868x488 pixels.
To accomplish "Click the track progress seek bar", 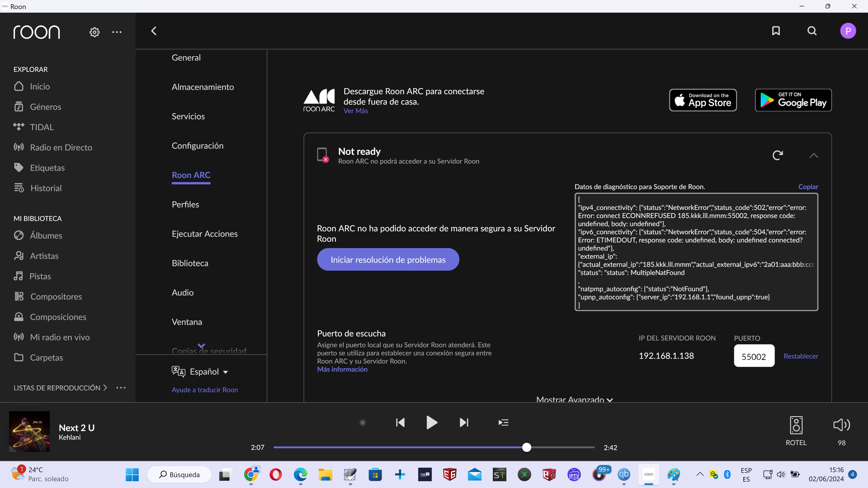I will click(x=434, y=447).
